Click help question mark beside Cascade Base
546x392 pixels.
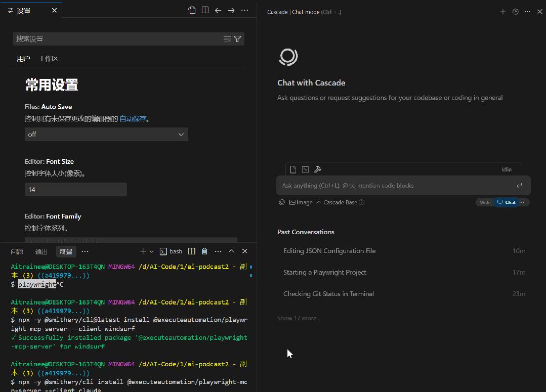[362, 202]
